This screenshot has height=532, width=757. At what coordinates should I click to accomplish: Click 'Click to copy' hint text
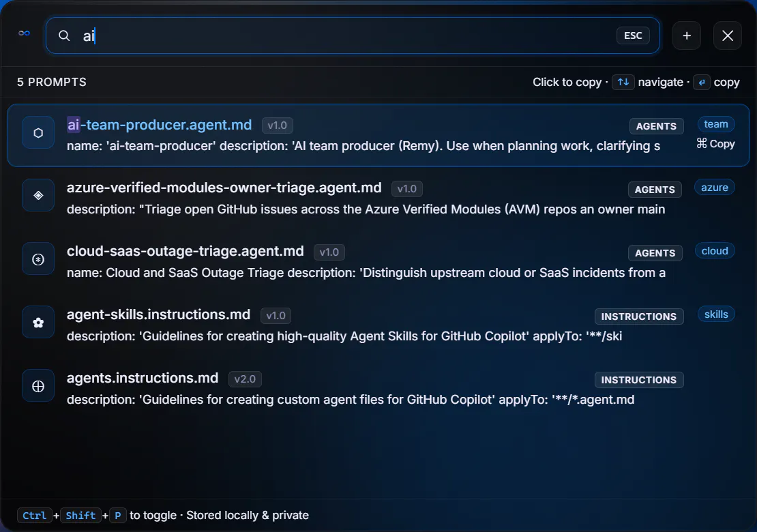tap(567, 82)
